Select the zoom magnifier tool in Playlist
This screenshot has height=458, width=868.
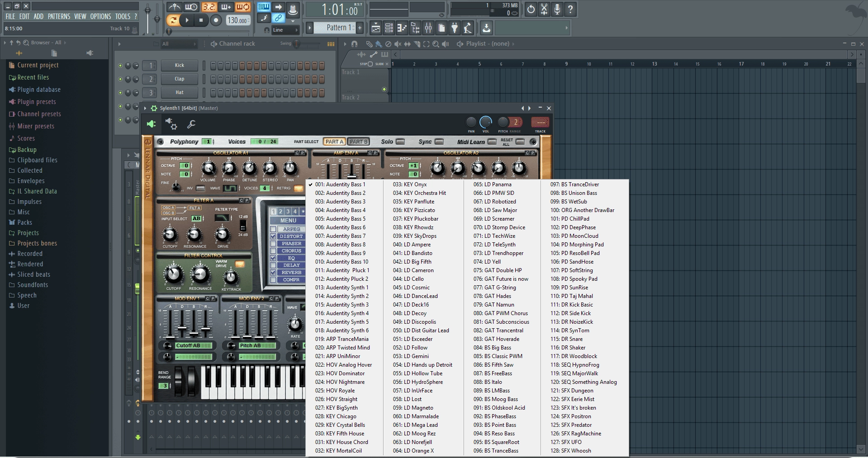tap(436, 44)
